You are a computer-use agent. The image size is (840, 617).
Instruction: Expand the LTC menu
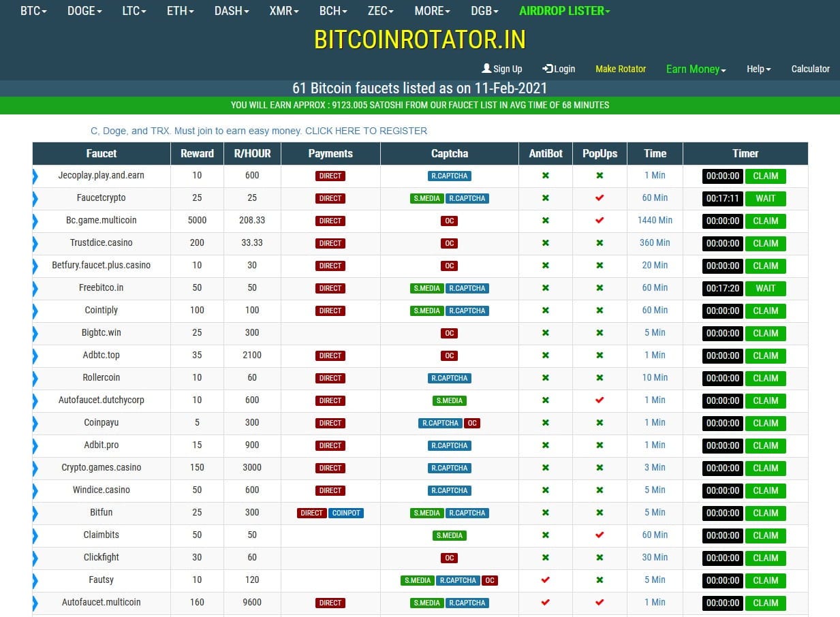(x=134, y=11)
